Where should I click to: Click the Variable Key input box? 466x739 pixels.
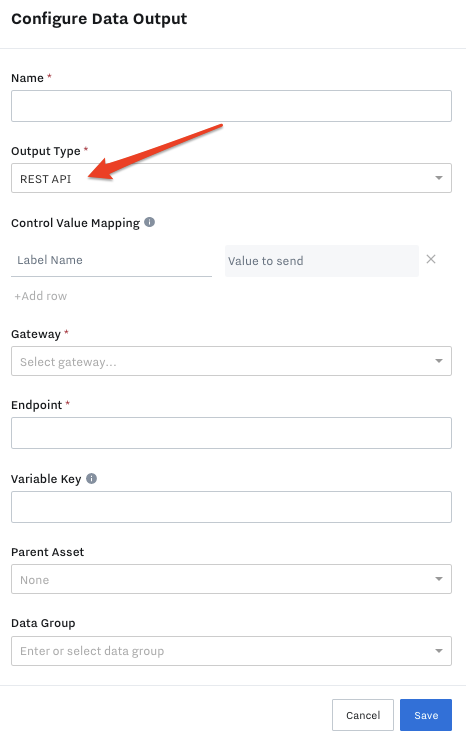(231, 507)
